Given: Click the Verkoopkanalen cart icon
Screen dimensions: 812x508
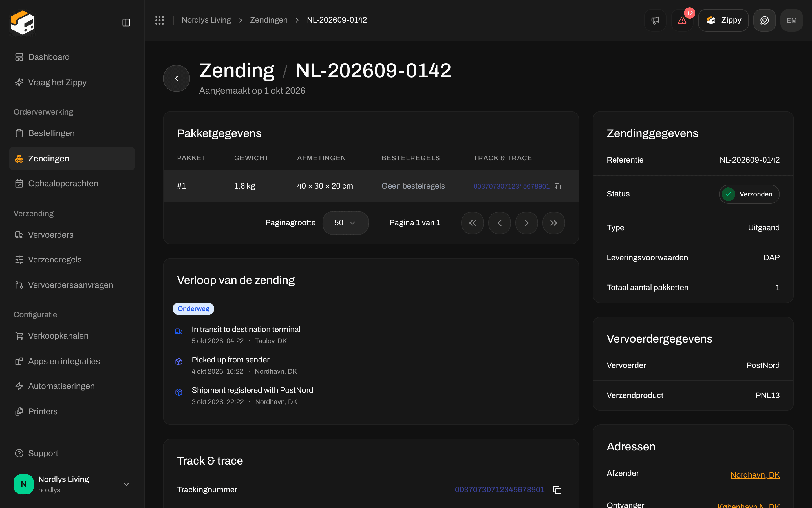Looking at the screenshot, I should [x=19, y=336].
